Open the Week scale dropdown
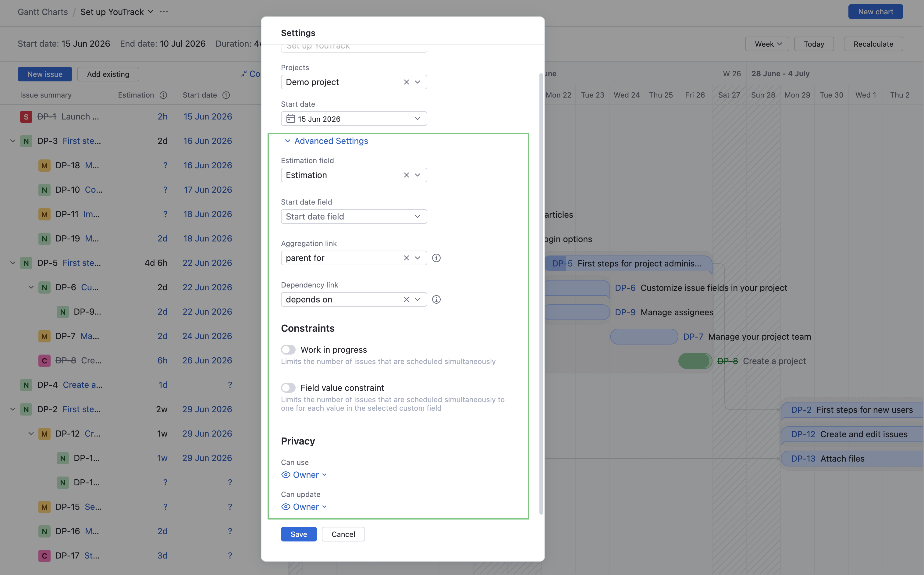 point(767,44)
